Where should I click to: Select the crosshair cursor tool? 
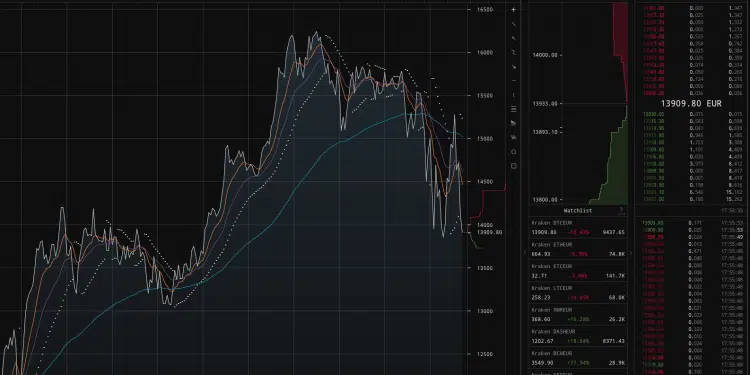(x=514, y=10)
